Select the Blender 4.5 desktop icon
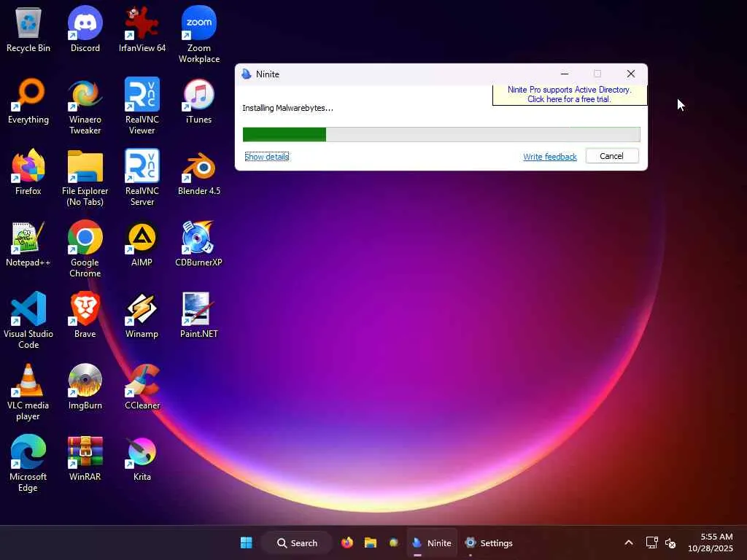 pyautogui.click(x=199, y=173)
